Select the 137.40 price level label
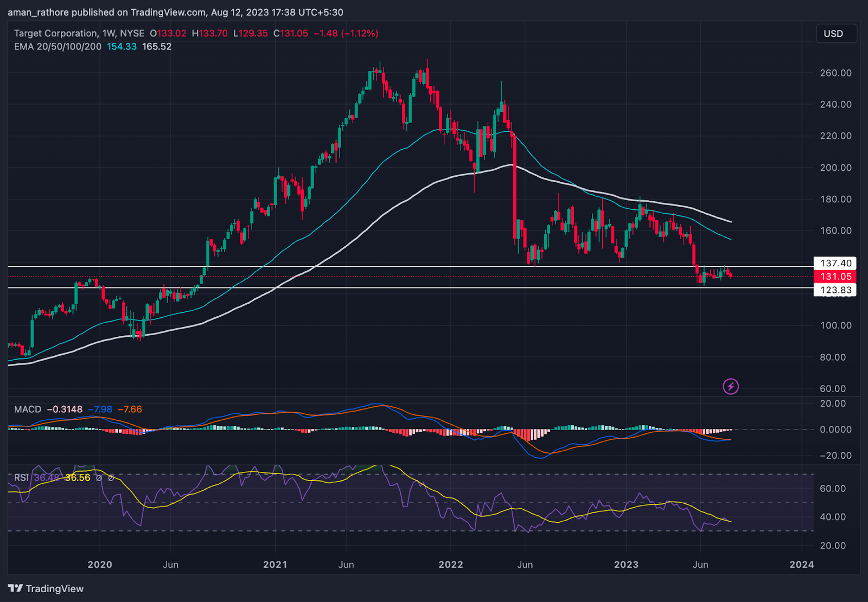The width and height of the screenshot is (868, 602). click(835, 263)
